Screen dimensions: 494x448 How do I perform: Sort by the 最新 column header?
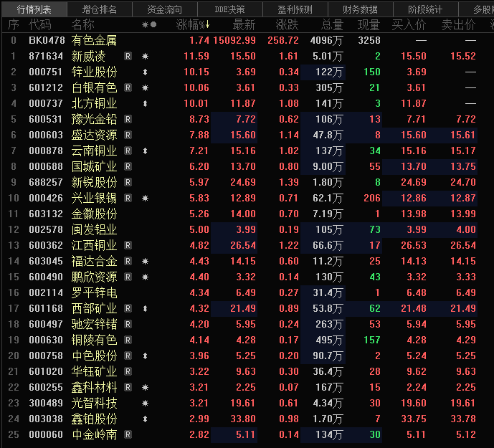244,24
